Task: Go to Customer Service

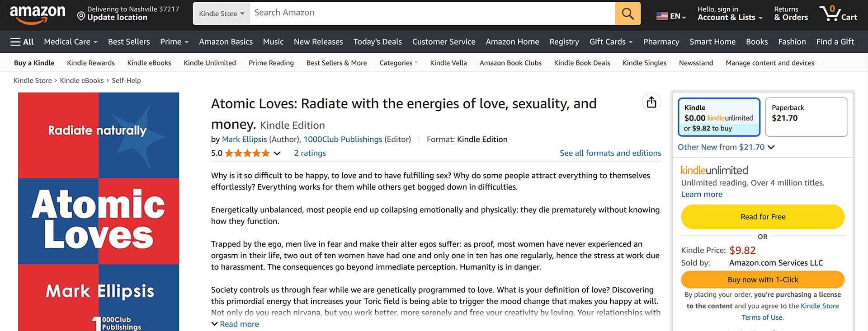Action: [x=443, y=42]
